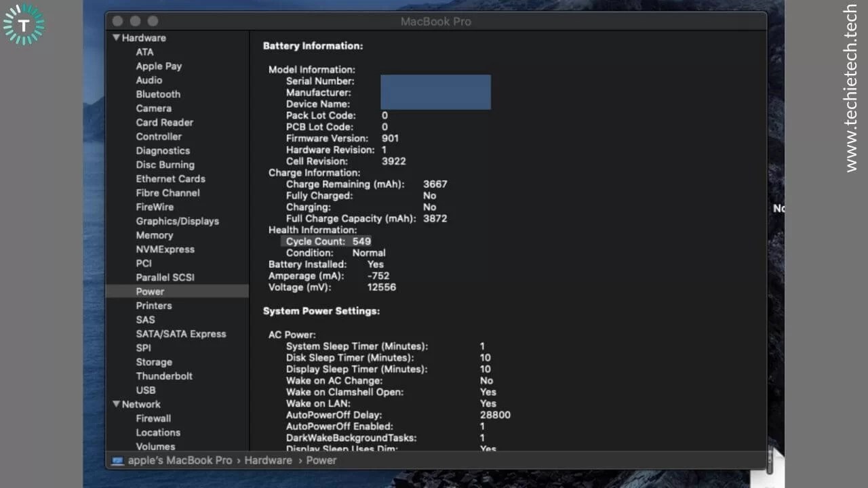This screenshot has width=868, height=488.
Task: Click the Charge Information label
Action: point(315,173)
